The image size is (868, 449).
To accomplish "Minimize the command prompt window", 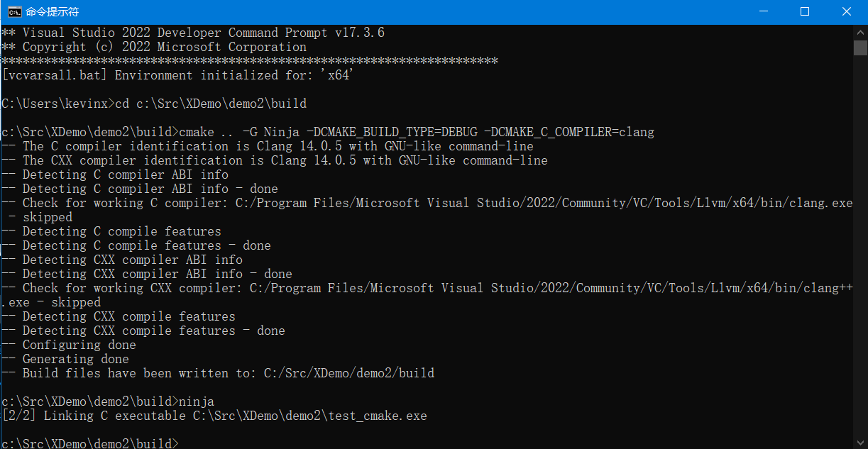I will [x=763, y=11].
